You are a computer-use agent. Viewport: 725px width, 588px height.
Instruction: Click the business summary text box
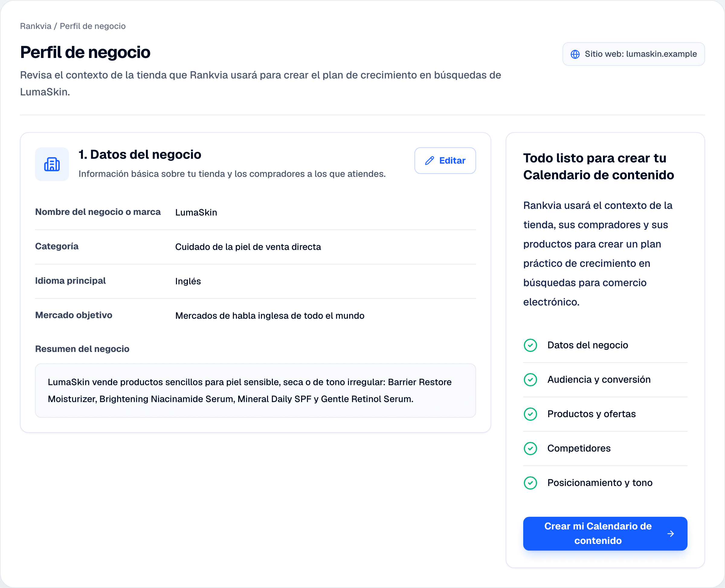coord(256,391)
